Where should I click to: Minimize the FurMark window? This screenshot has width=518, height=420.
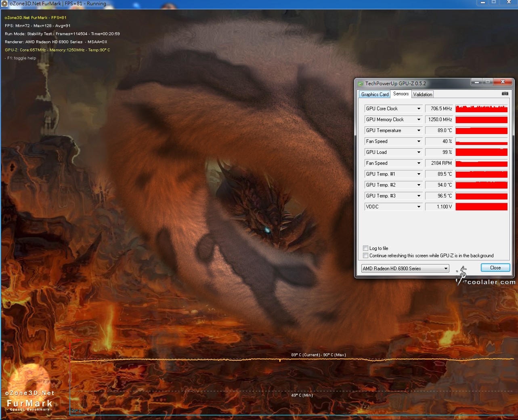[482, 2]
